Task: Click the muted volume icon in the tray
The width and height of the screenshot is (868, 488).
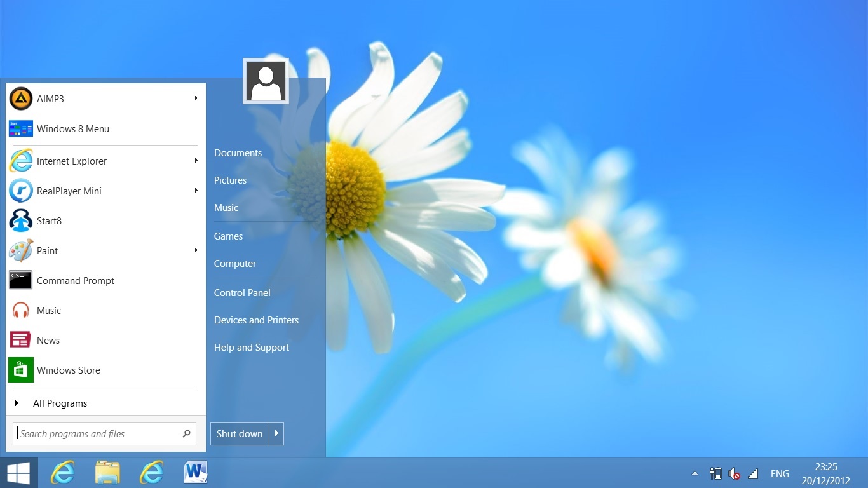Action: click(x=734, y=473)
